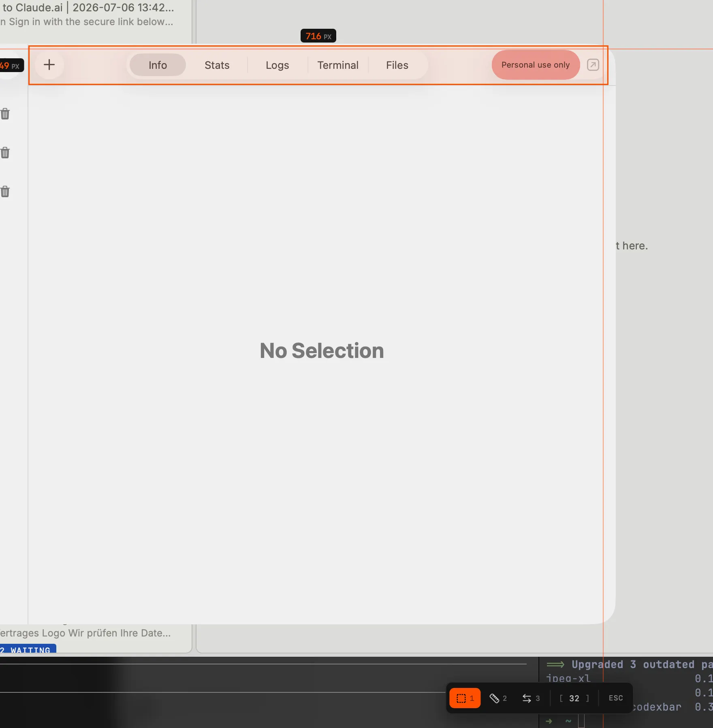Click the bracketed 32 value field
Screen dimensions: 713x728
point(574,698)
